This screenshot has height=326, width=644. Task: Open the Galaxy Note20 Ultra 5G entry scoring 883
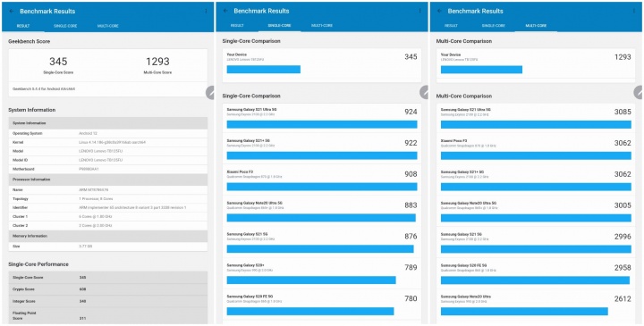click(x=322, y=211)
